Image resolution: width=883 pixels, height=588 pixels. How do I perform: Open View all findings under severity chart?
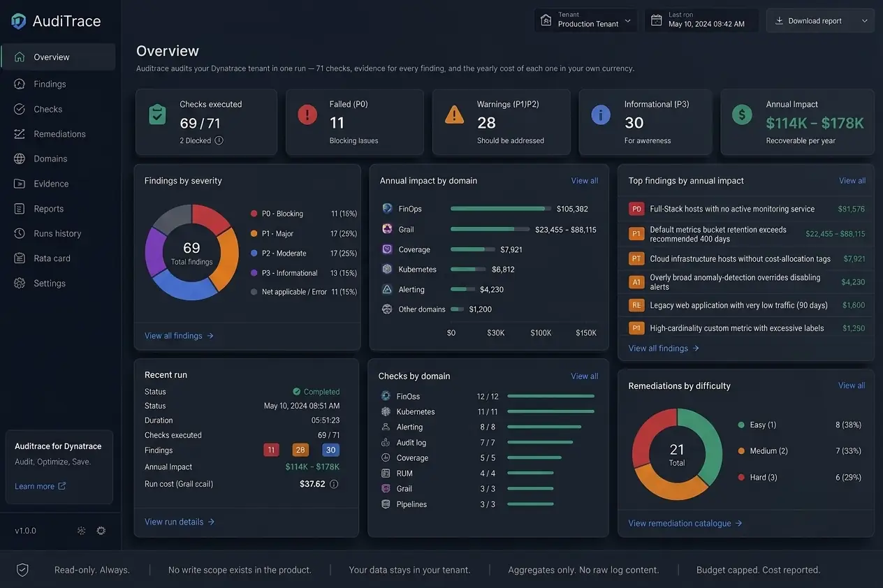[x=179, y=336]
